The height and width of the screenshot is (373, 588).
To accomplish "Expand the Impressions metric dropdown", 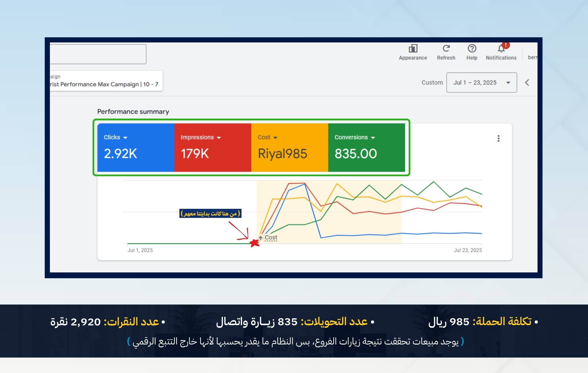I will [219, 138].
